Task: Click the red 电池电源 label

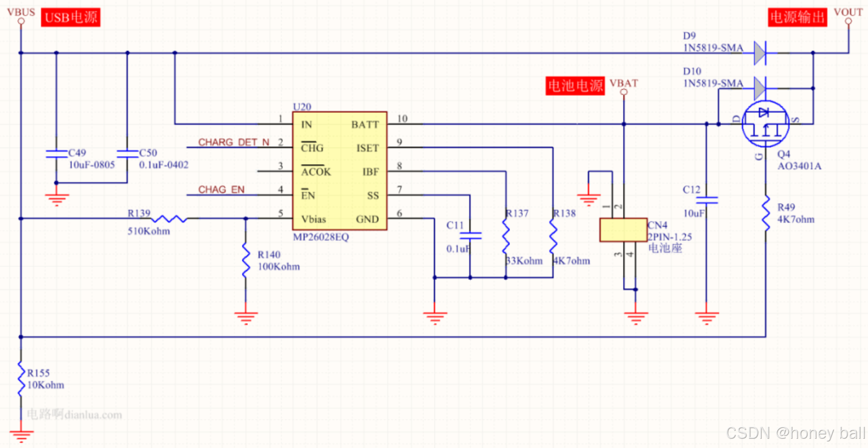Action: [x=575, y=86]
